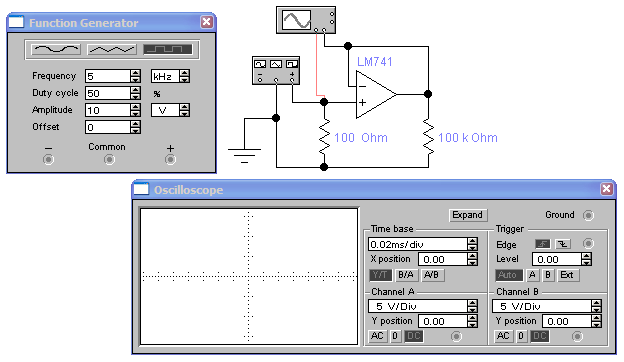This screenshot has width=624, height=362.
Task: Click Function Generator minus terminal
Action: [x=48, y=160]
